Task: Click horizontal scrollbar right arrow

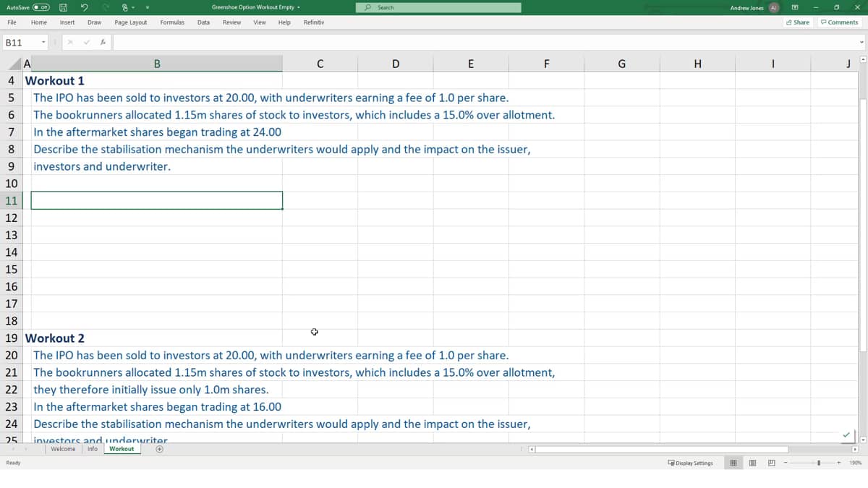Action: pos(855,449)
